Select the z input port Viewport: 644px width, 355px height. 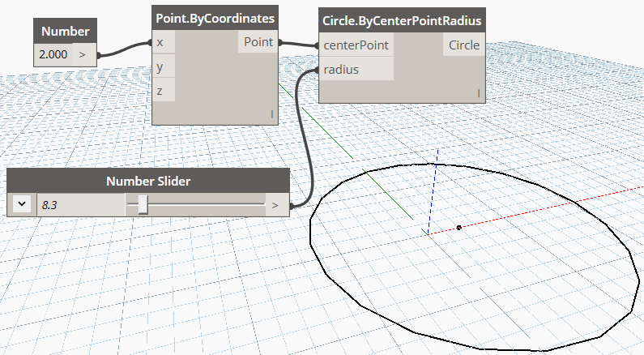164,91
